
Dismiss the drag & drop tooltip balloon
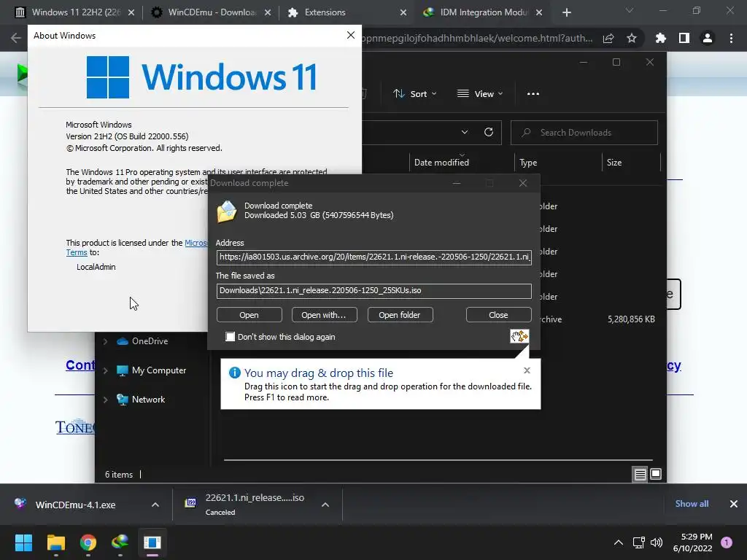(527, 370)
